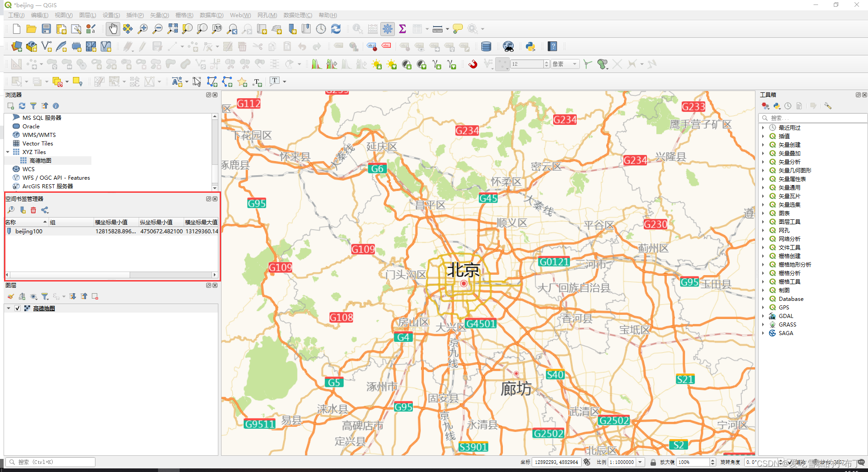
Task: Toggle visibility of 高德地图 layer
Action: [17, 309]
